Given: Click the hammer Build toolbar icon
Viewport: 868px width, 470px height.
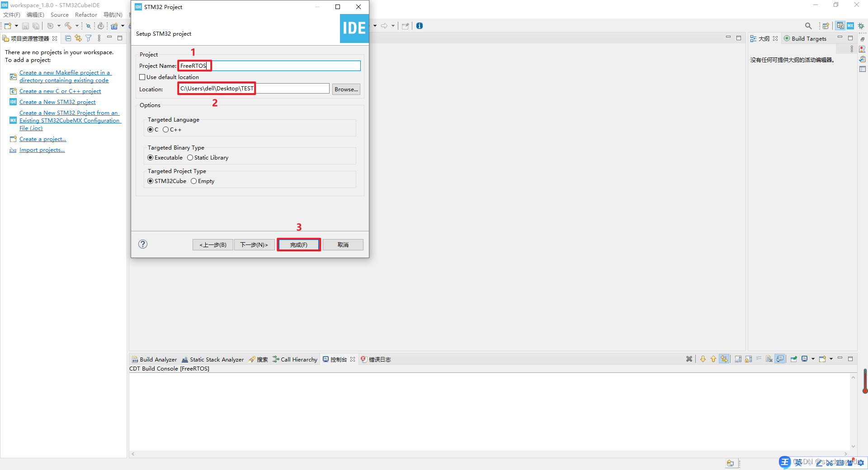Looking at the screenshot, I should pos(68,26).
